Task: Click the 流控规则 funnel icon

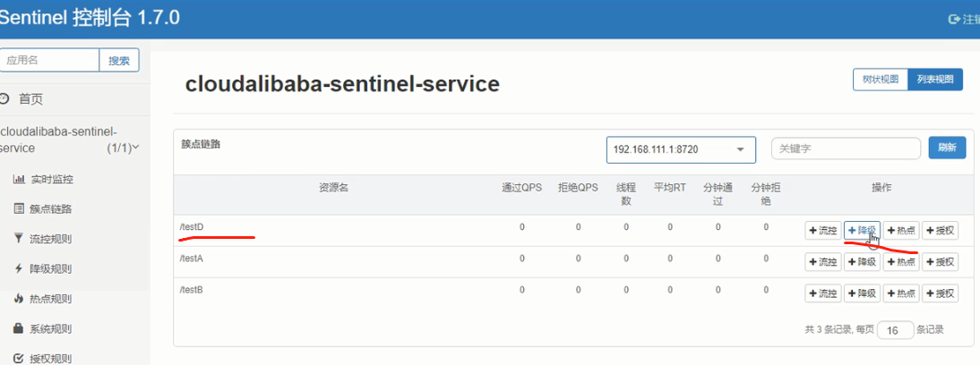Action: (x=19, y=239)
